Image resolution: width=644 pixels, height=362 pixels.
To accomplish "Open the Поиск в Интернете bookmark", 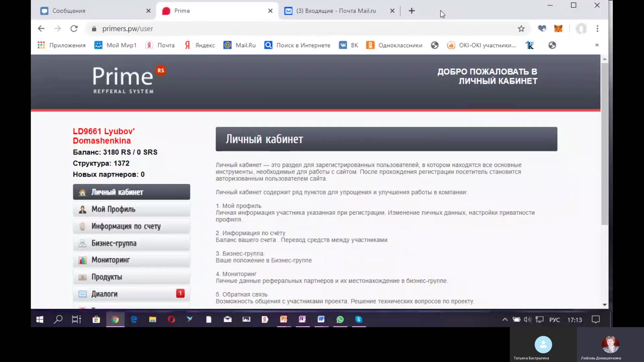I will [x=297, y=45].
